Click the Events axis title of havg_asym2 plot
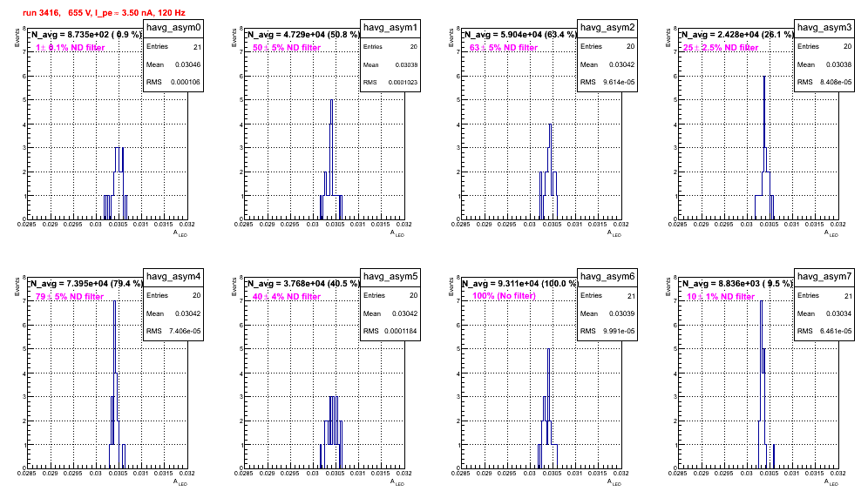The width and height of the screenshot is (868, 498). 451,37
